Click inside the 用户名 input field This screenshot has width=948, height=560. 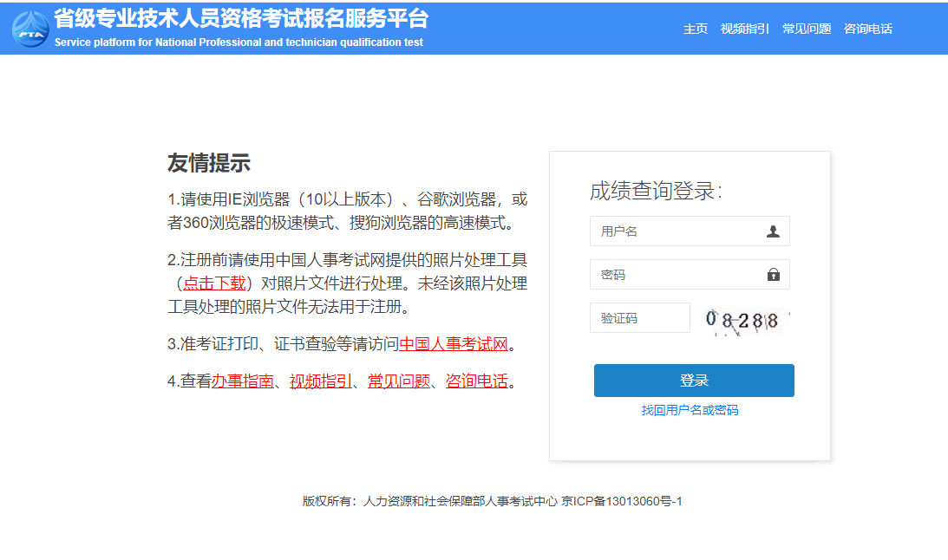[x=677, y=231]
